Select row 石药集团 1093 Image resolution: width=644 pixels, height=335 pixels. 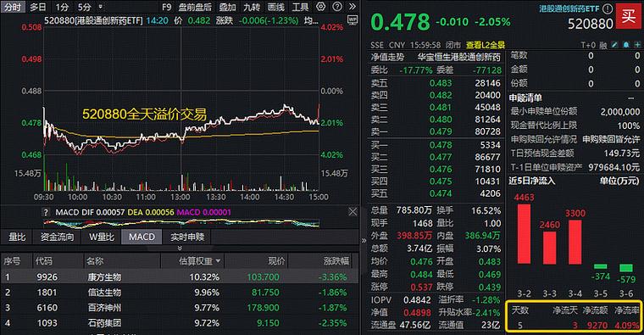point(180,323)
